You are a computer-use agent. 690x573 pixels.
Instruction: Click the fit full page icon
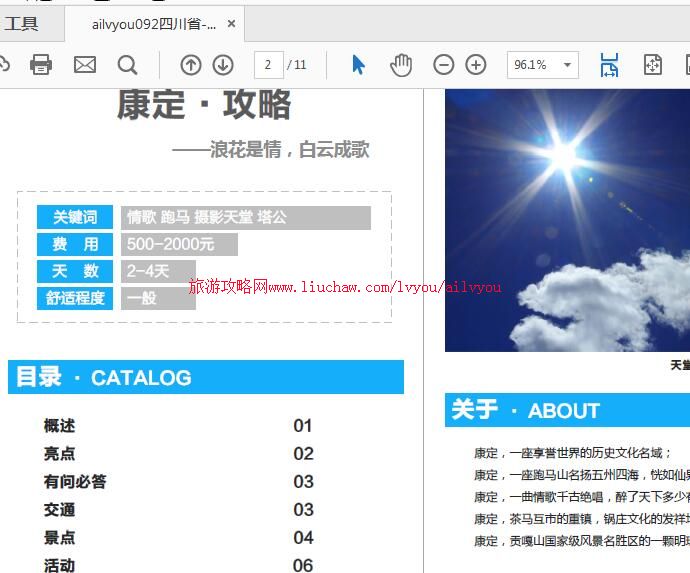(x=653, y=65)
